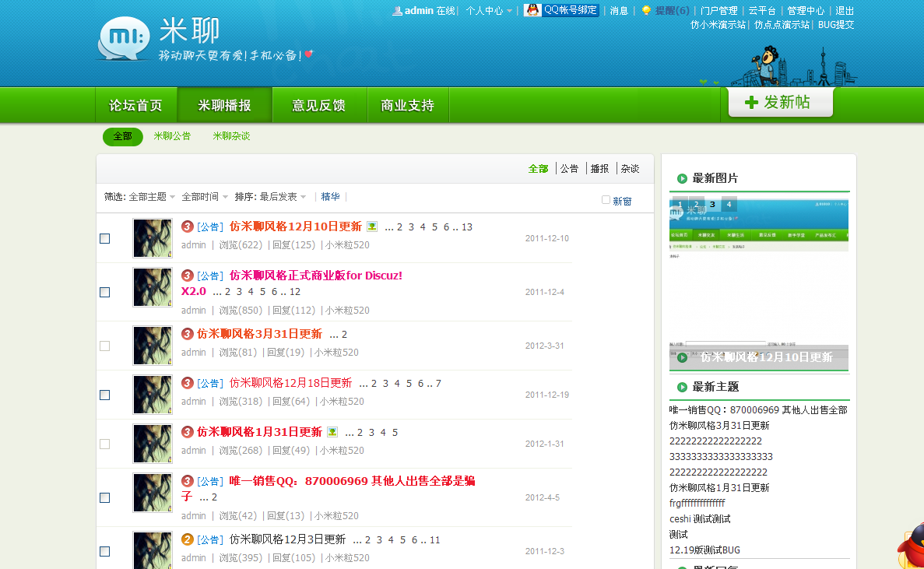Viewport: 924px width, 569px height.
Task: Filter by the 杂谈 category tab
Action: click(630, 169)
